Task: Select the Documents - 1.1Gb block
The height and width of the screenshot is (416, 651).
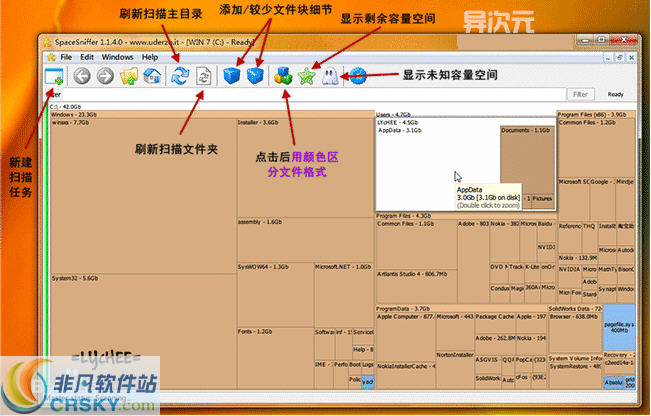Action: [x=527, y=160]
